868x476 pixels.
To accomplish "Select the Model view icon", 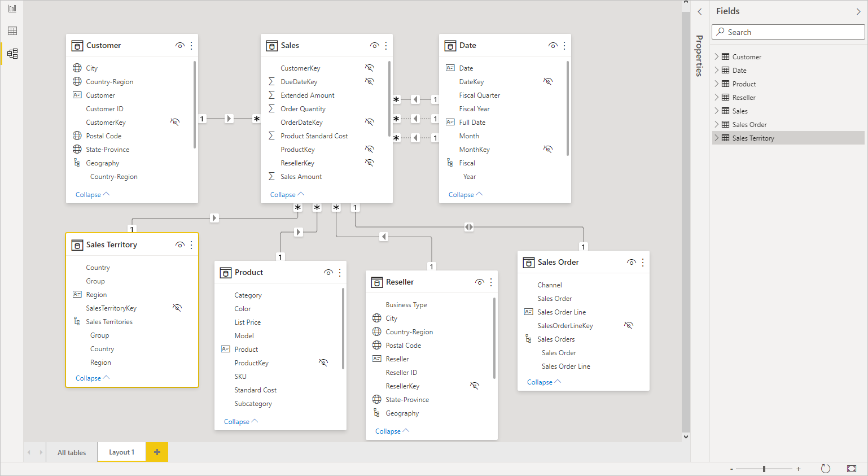I will point(11,53).
